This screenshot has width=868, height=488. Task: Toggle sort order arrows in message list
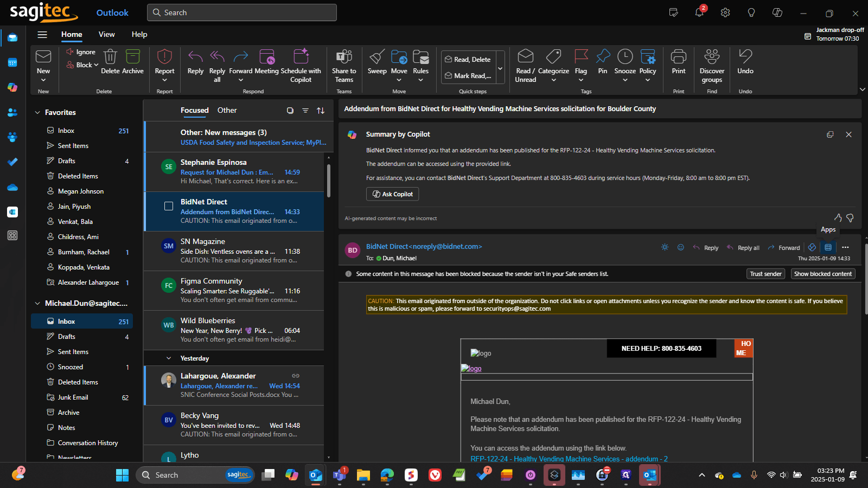[x=321, y=111]
